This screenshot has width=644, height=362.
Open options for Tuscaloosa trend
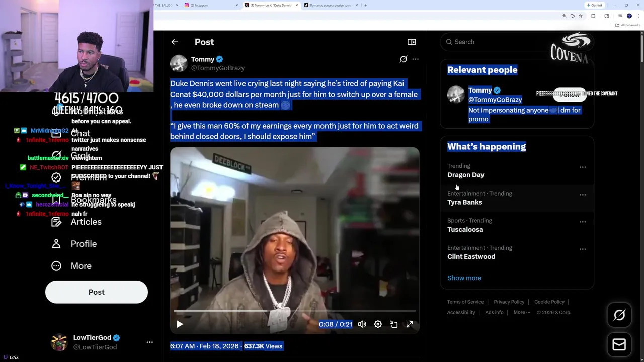[x=583, y=222]
